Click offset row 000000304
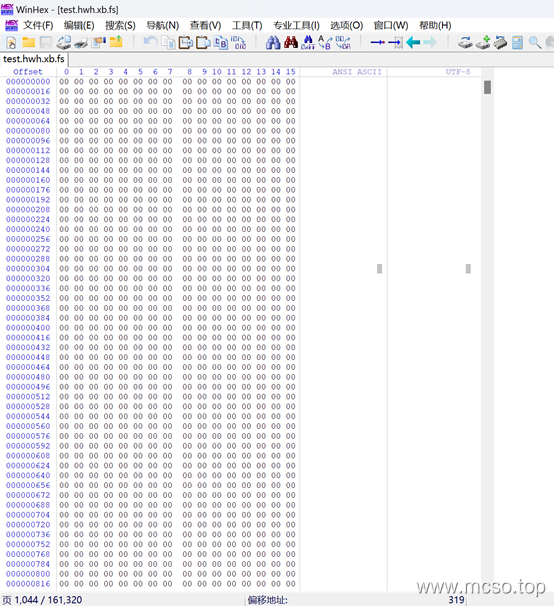 [28, 269]
